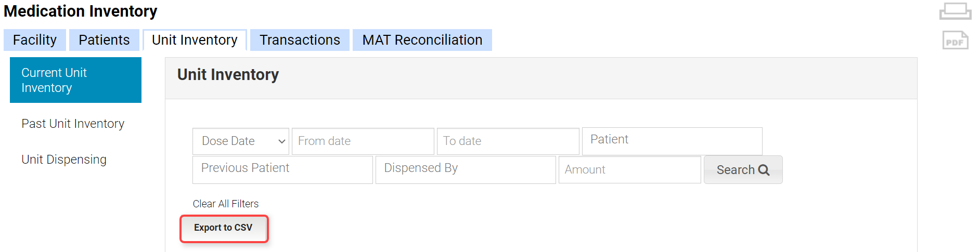
Task: Click the PDF export icon
Action: pos(955,41)
